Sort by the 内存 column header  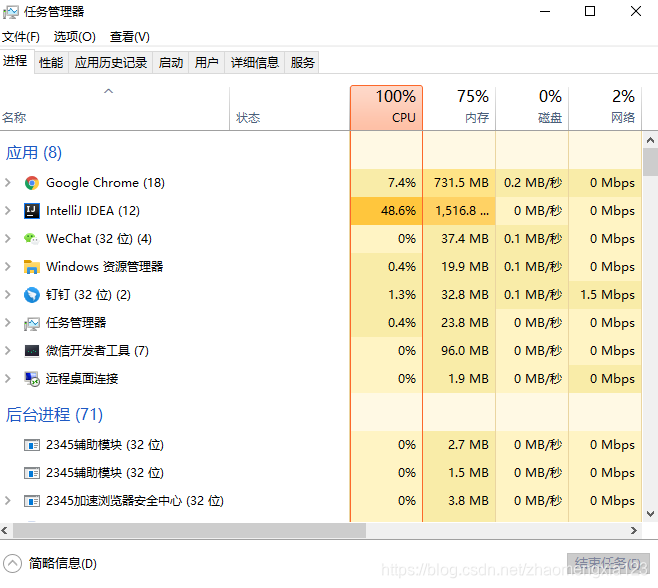tap(459, 108)
